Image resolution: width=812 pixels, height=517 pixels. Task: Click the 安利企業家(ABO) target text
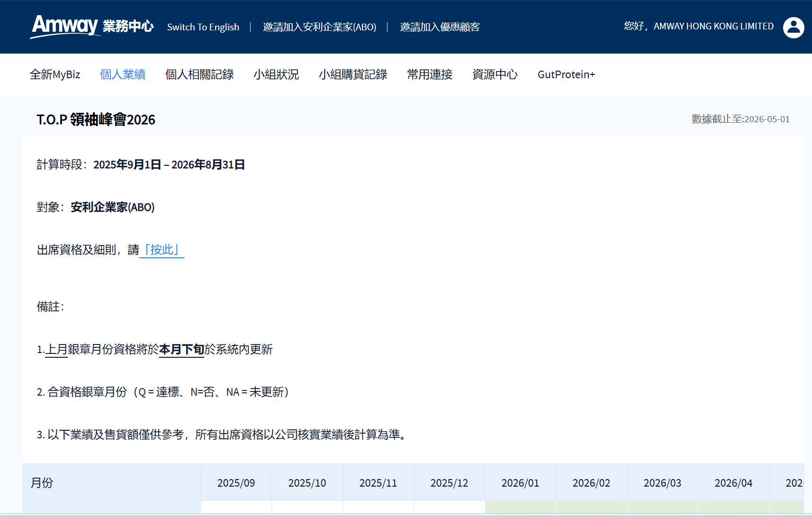pos(113,207)
